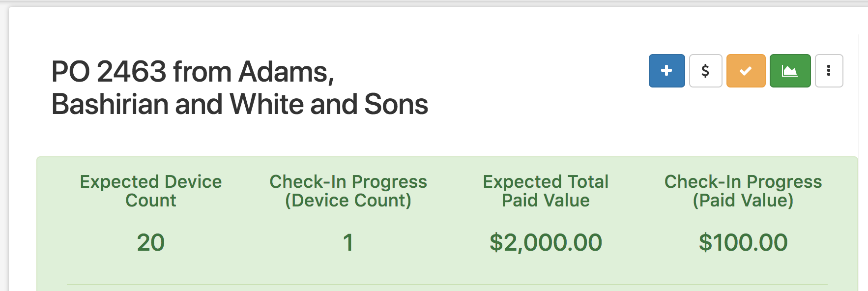
Task: Click the "PO 2463" number in heading
Action: [x=109, y=72]
